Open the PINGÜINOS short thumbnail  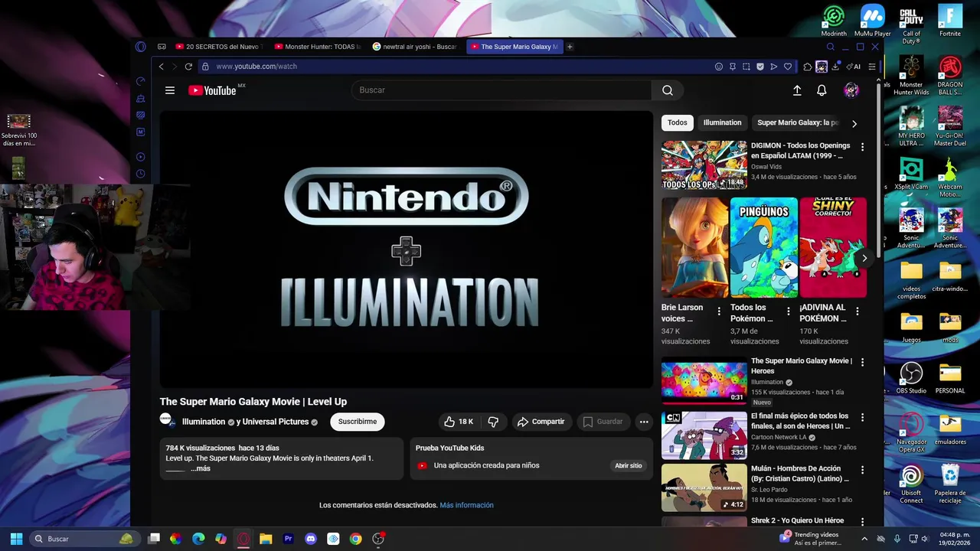[x=764, y=247]
